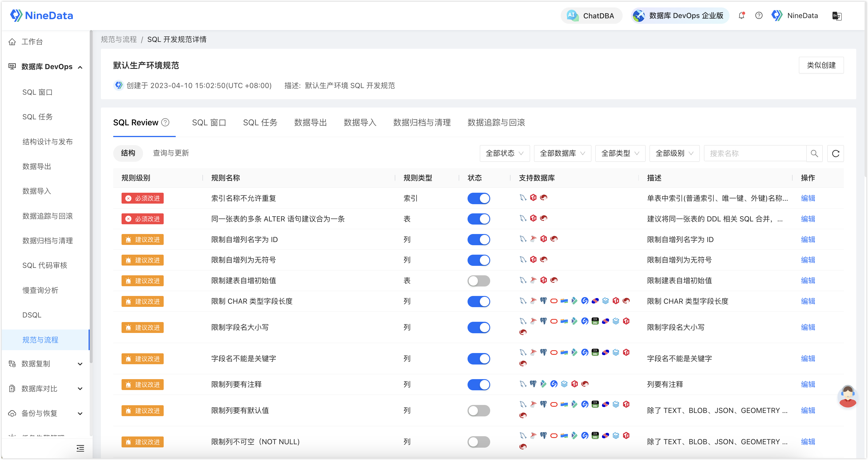Toggle 限制自增列为无符号 switch
Image resolution: width=868 pixels, height=460 pixels.
(478, 260)
